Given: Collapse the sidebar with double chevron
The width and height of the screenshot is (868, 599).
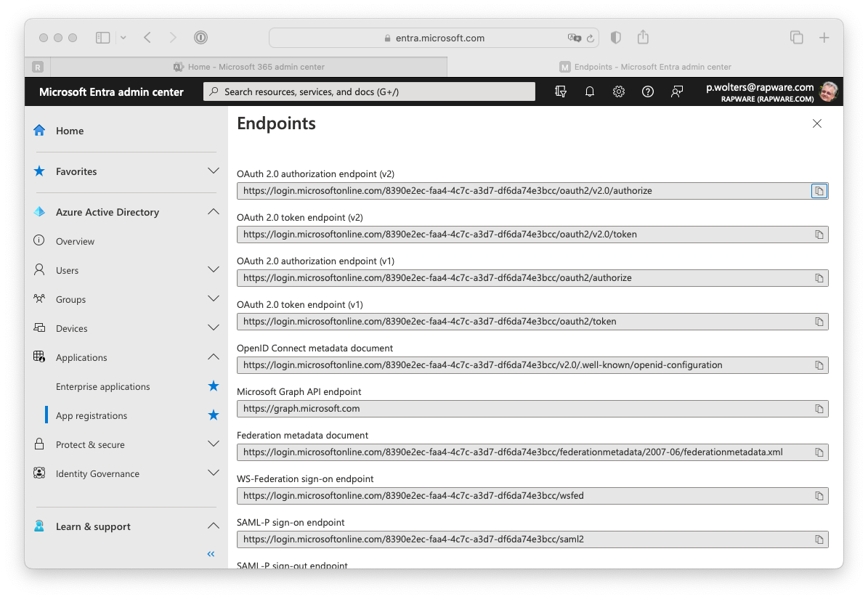Looking at the screenshot, I should click(211, 554).
